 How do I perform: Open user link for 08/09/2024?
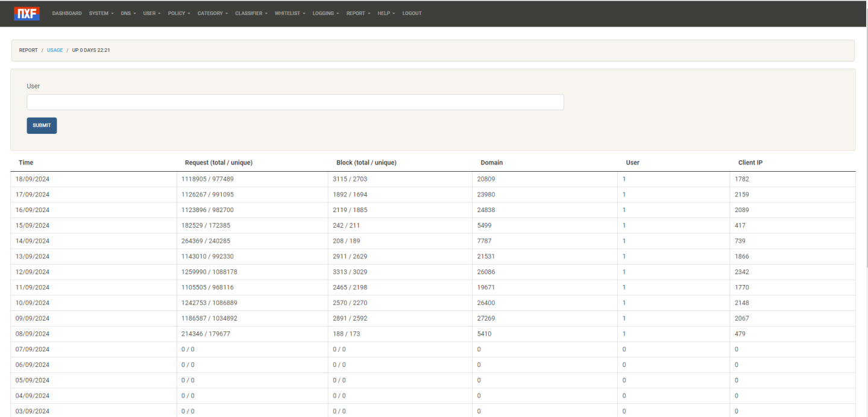624,334
